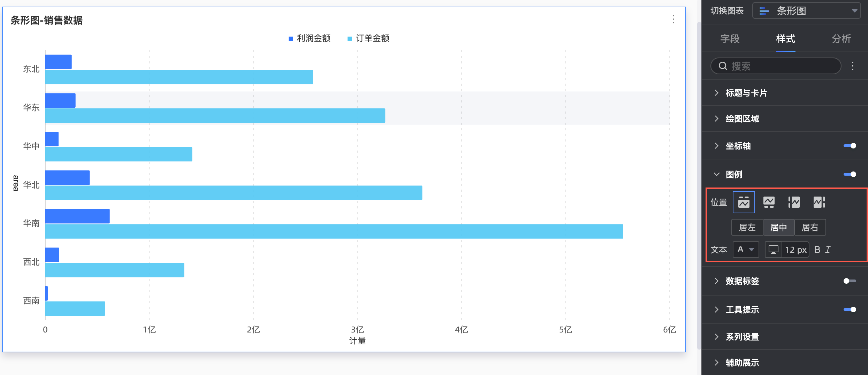
Task: Set legend position to left side
Action: click(794, 202)
